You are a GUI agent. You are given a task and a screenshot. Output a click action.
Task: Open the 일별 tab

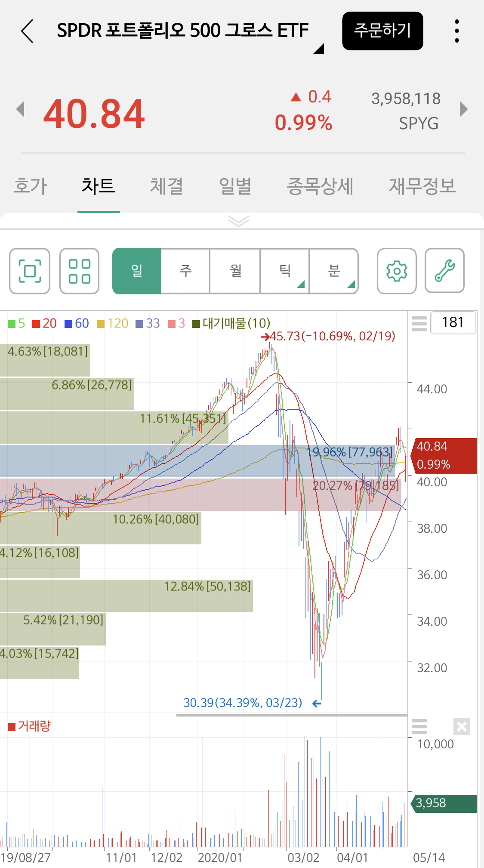tap(235, 186)
